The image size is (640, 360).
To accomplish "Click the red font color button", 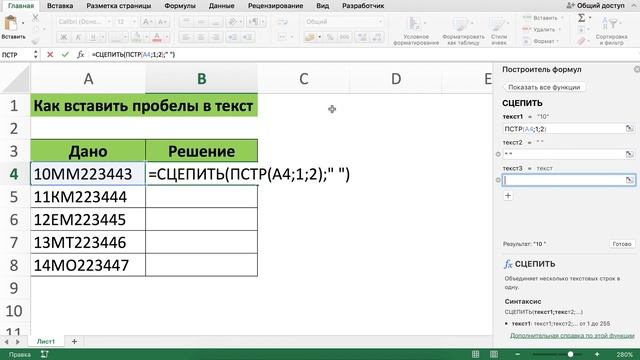I will (x=157, y=37).
